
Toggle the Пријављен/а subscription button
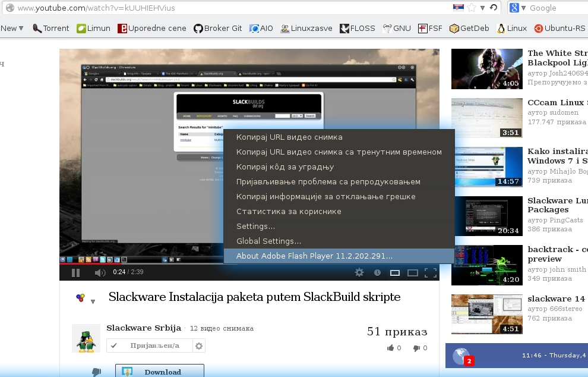tap(150, 345)
